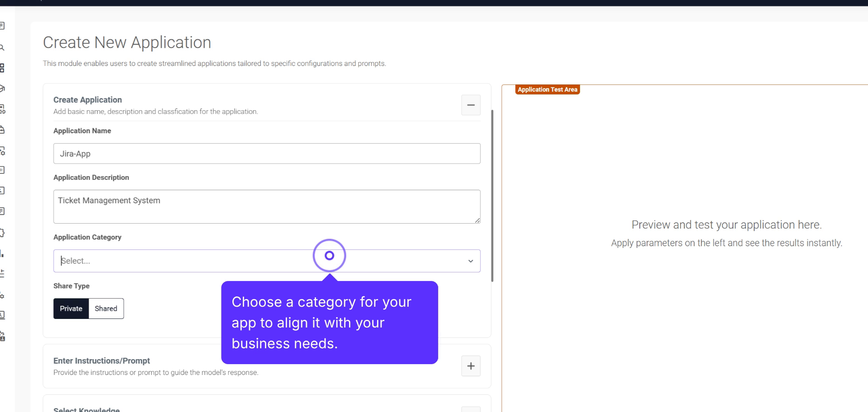Click the Ticket Management System description box
868x412 pixels.
[x=267, y=206]
